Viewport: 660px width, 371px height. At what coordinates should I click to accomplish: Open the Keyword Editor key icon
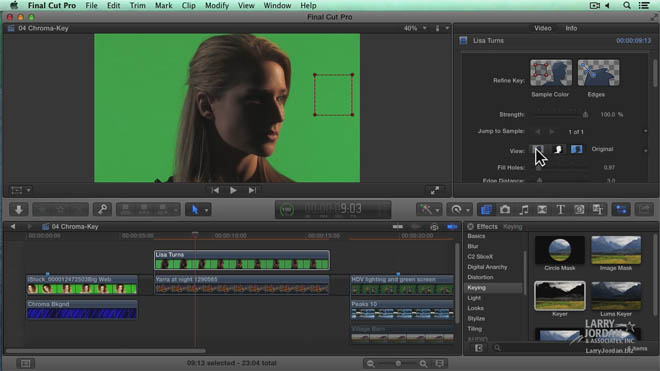(102, 209)
